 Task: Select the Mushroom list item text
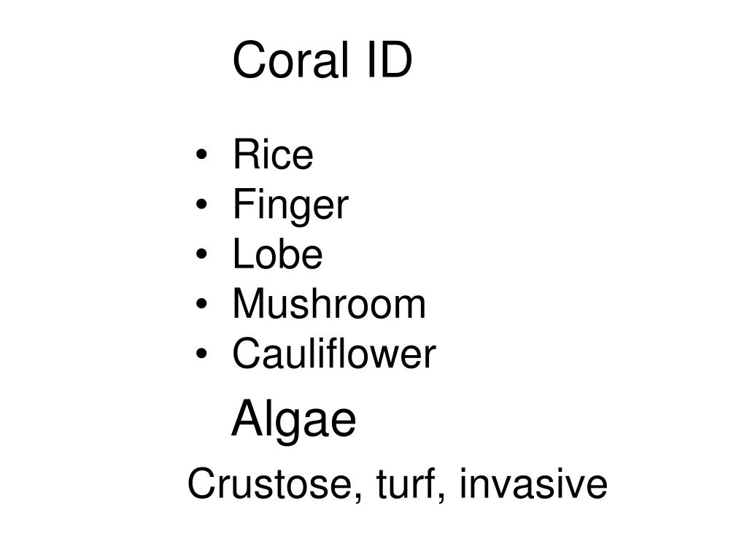[x=329, y=304]
